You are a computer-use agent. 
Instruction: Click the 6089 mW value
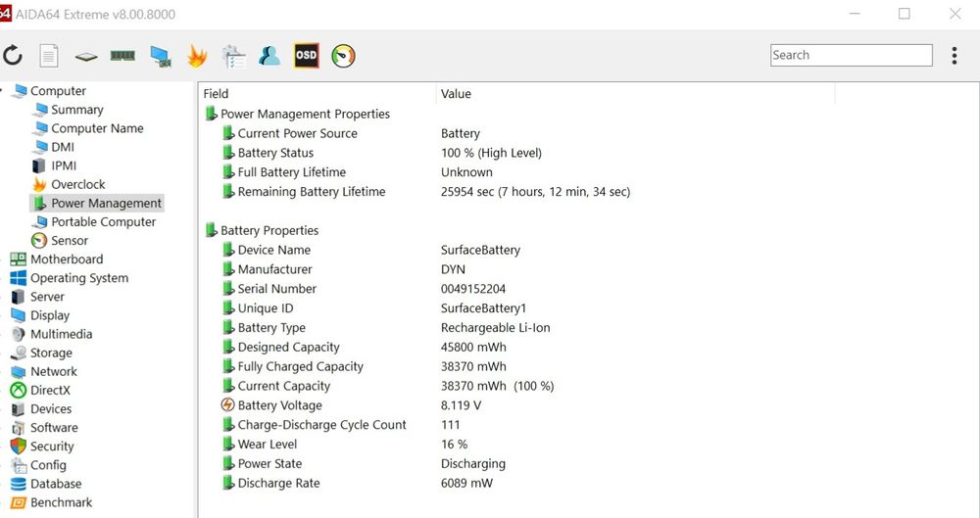point(466,483)
